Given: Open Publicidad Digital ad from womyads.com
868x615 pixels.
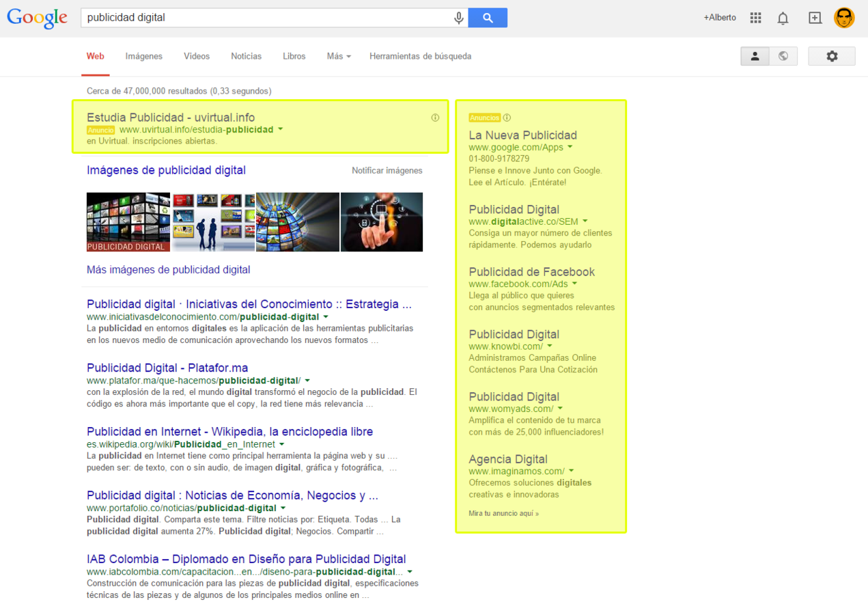Looking at the screenshot, I should pyautogui.click(x=514, y=397).
